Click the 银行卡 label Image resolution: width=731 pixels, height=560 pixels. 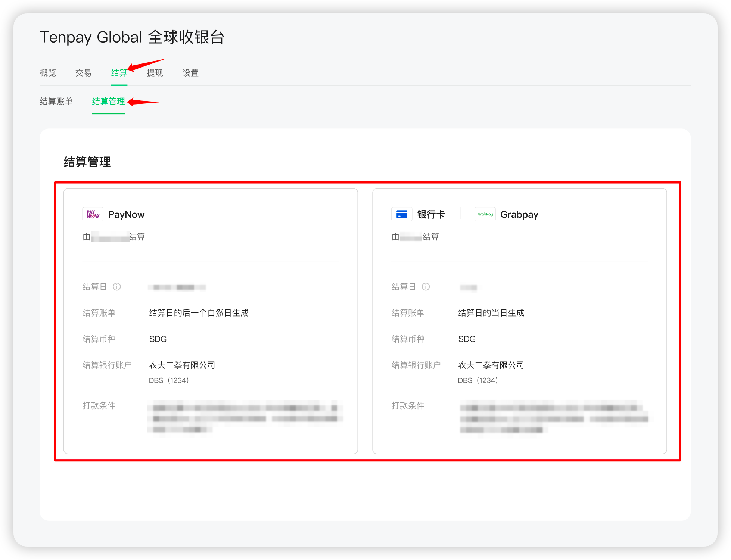coord(431,215)
